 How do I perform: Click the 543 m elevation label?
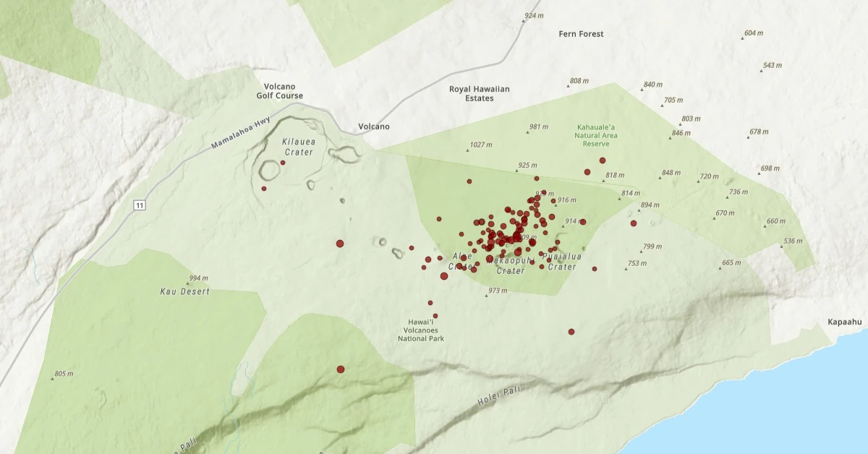pyautogui.click(x=773, y=66)
